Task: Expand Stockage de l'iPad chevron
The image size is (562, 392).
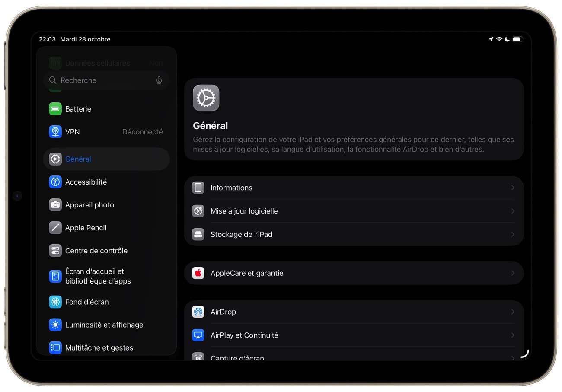Action: point(513,235)
